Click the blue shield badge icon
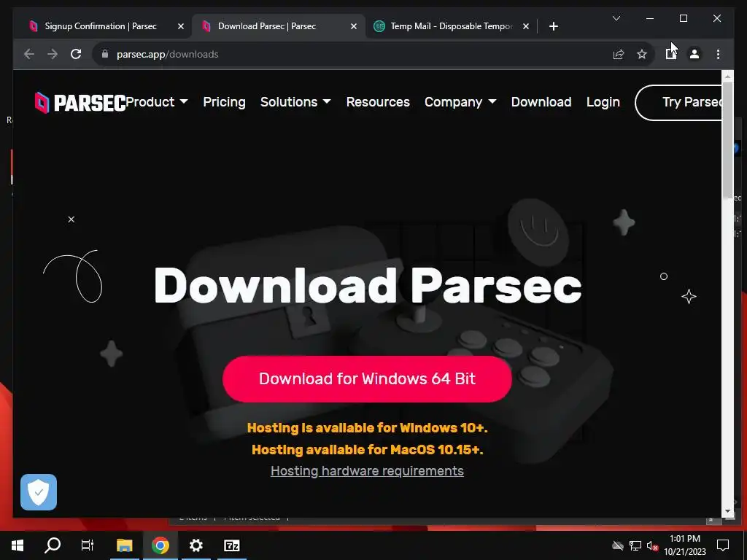Image resolution: width=747 pixels, height=560 pixels. pyautogui.click(x=39, y=492)
